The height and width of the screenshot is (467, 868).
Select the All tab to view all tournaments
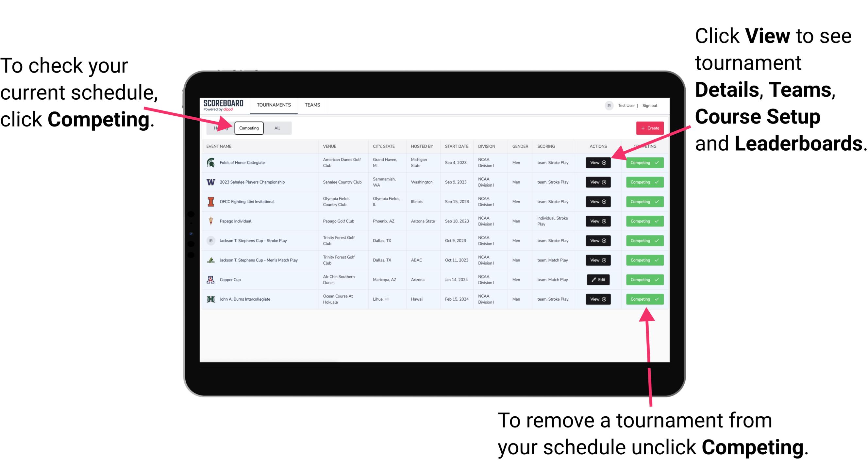(x=277, y=128)
